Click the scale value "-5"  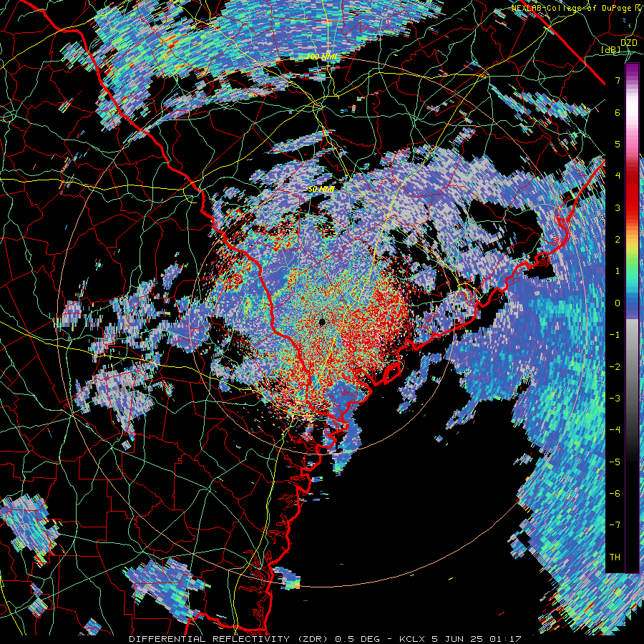coord(615,462)
